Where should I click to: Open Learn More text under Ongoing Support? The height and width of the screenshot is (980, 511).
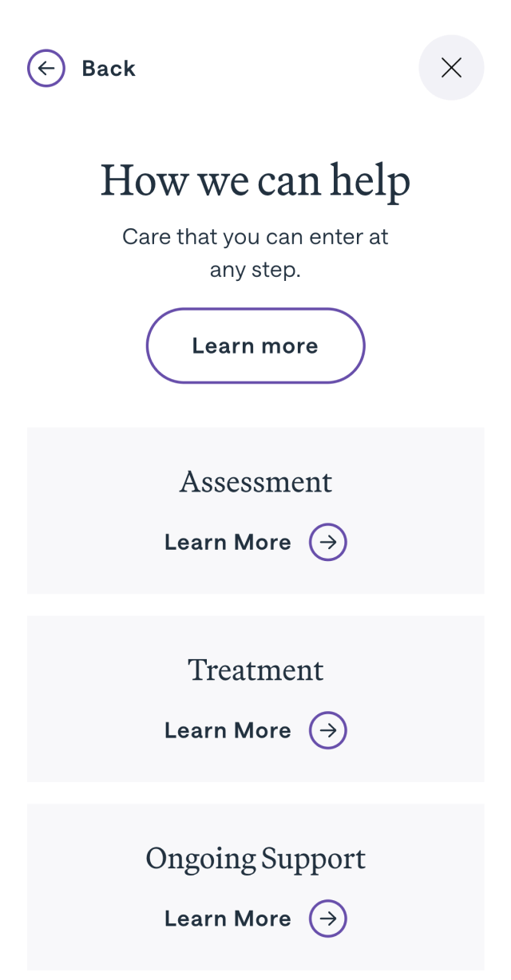pyautogui.click(x=228, y=919)
